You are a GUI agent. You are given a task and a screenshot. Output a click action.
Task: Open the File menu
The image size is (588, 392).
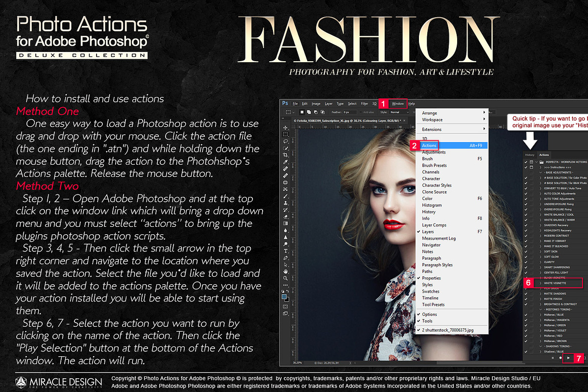click(x=295, y=103)
